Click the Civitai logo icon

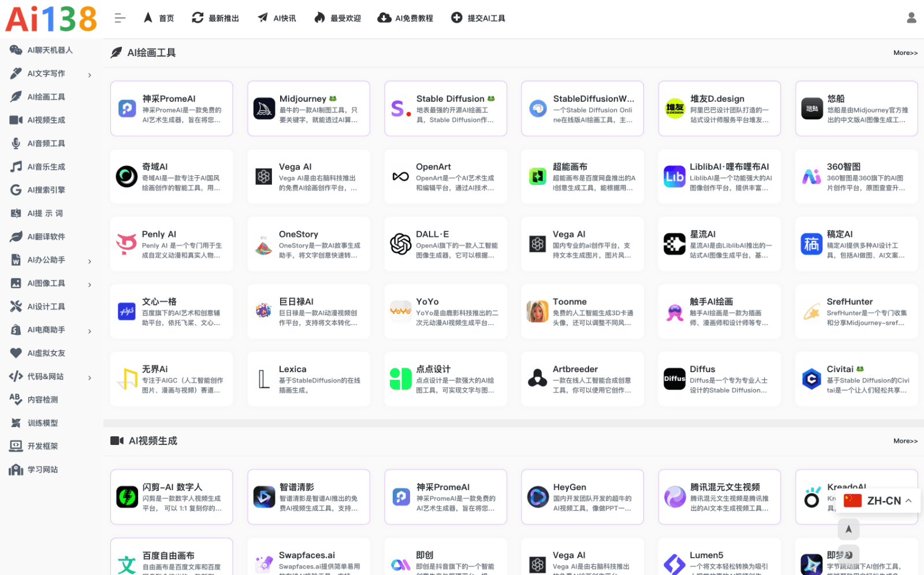811,379
